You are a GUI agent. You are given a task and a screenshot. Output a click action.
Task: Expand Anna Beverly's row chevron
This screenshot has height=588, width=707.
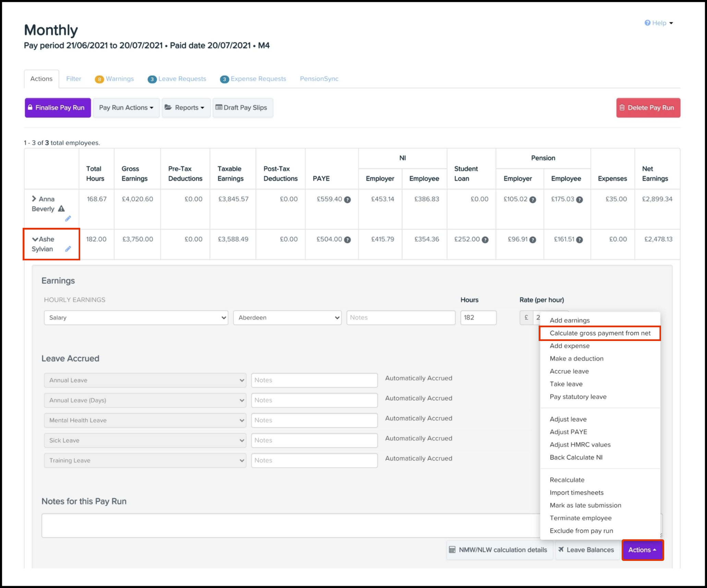(x=34, y=199)
